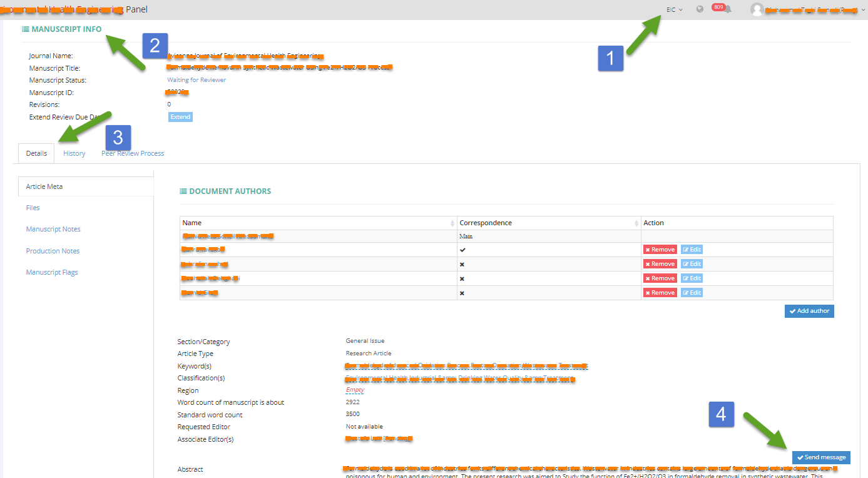Screen dimensions: 868x478
Task: Click the Manuscript Info list icon
Action: 26,29
